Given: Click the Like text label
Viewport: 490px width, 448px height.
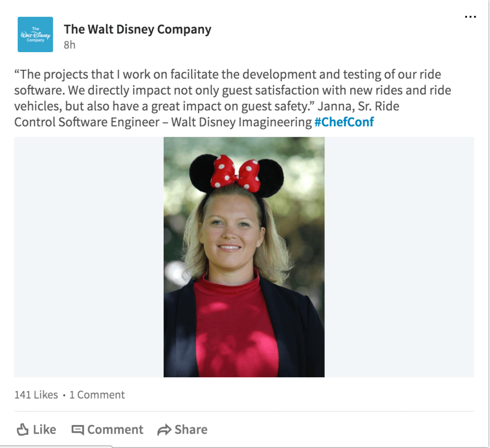Looking at the screenshot, I should click(x=45, y=429).
